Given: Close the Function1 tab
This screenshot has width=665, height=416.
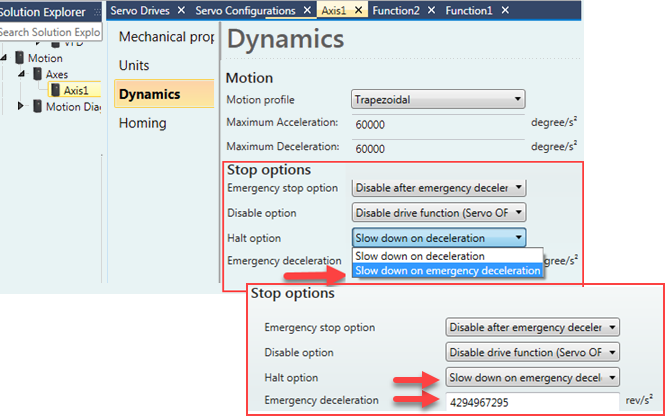Looking at the screenshot, I should click(x=505, y=10).
